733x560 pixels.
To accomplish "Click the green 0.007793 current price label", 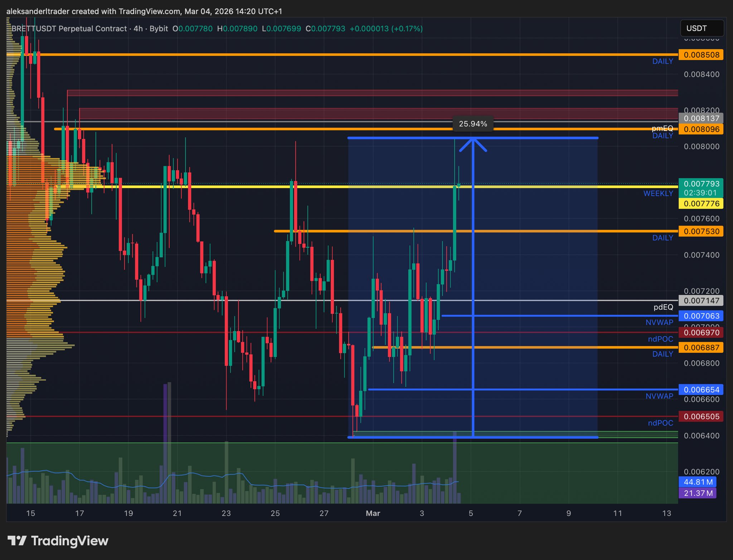I will pos(701,184).
